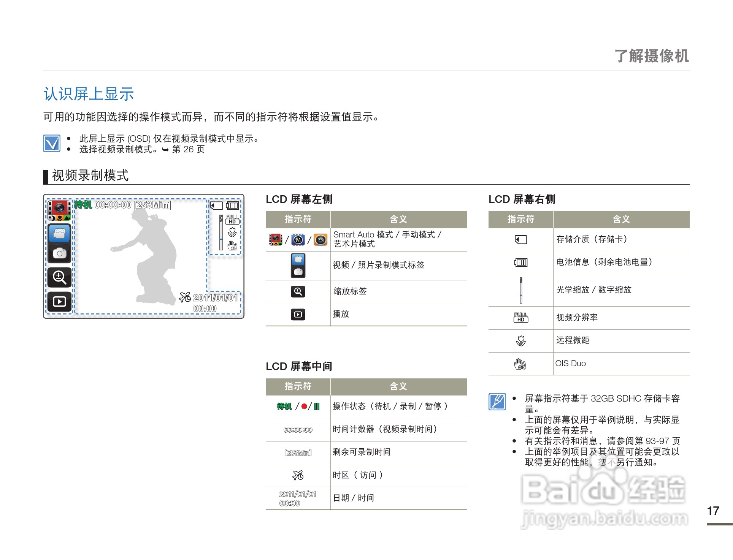Image resolution: width=733 pixels, height=560 pixels.
Task: Click the tele macro flower icon on LCD
Action: click(232, 232)
